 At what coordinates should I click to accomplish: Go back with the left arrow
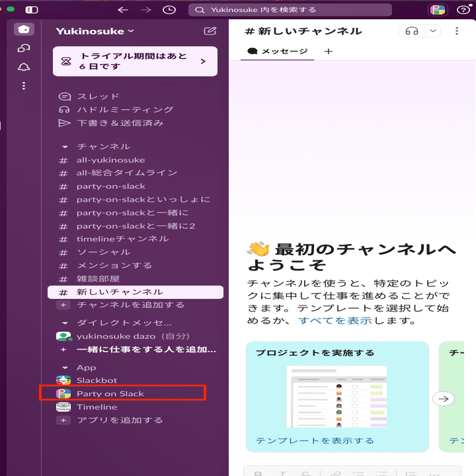(x=123, y=10)
